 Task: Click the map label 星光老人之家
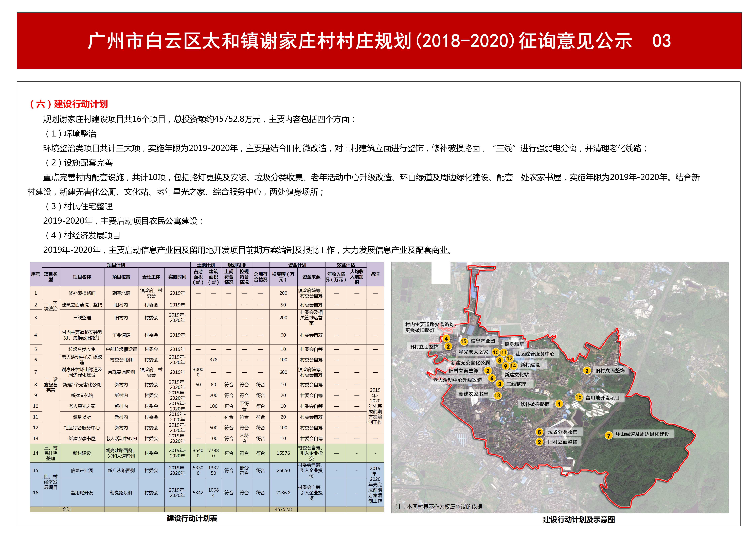click(x=474, y=352)
